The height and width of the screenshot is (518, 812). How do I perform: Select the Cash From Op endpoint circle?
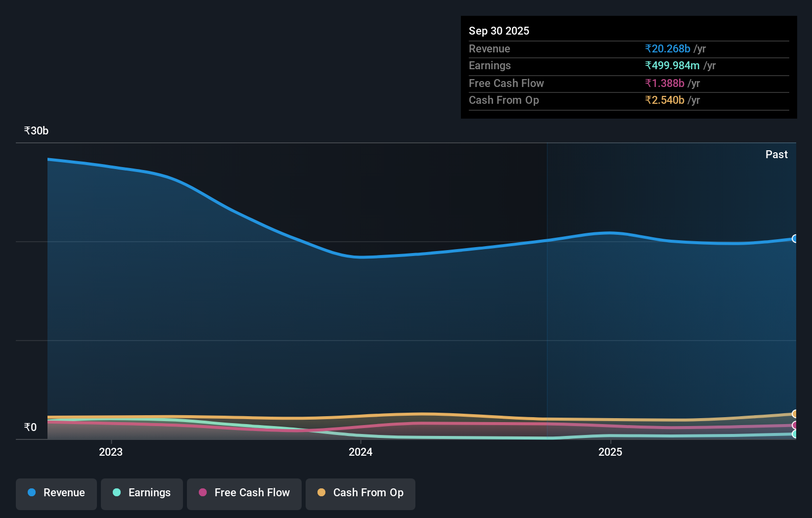click(795, 414)
